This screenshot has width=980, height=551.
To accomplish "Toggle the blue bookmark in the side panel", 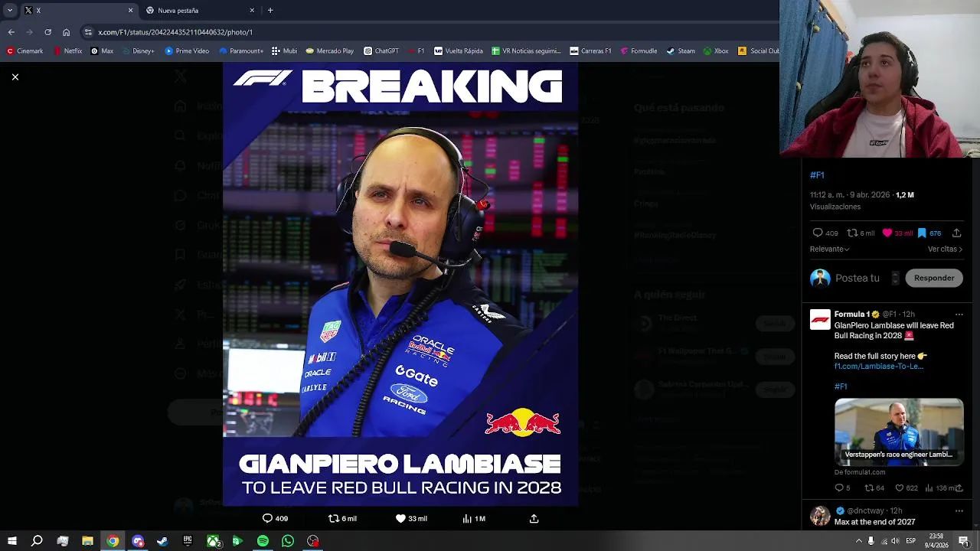I will click(922, 233).
